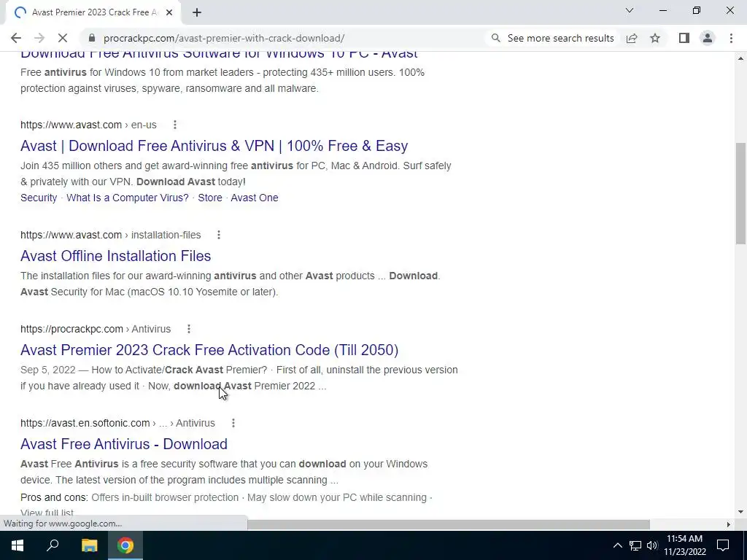The image size is (747, 560).
Task: Open the Windows notification center
Action: (x=723, y=545)
